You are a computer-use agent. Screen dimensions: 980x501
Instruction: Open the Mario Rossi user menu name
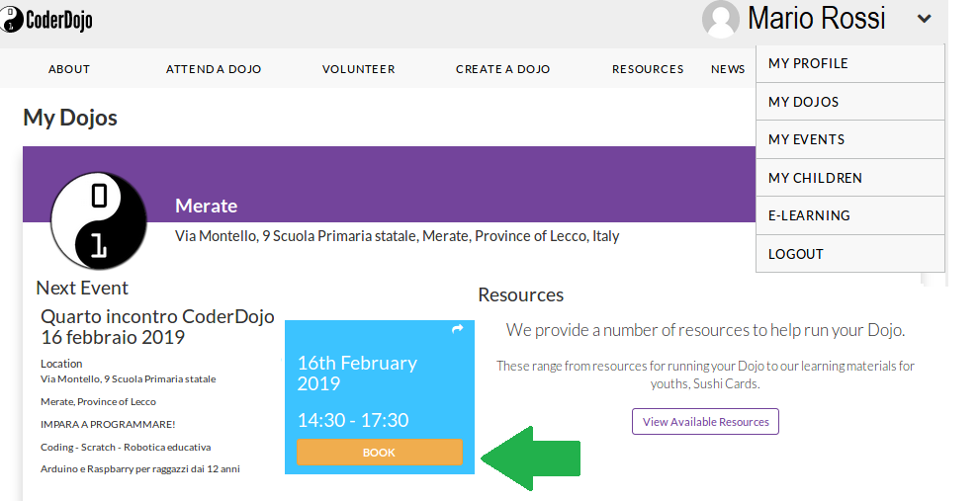pyautogui.click(x=816, y=19)
